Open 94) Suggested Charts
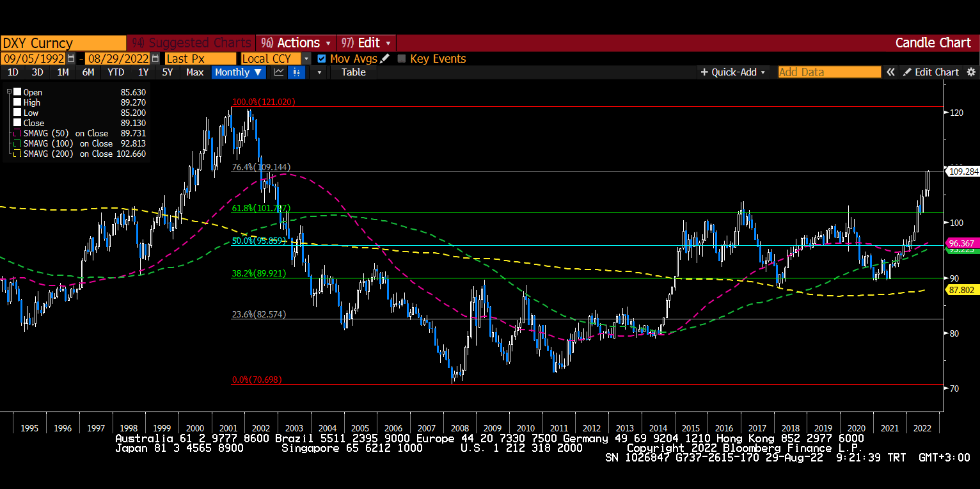Image resolution: width=980 pixels, height=489 pixels. pos(191,43)
